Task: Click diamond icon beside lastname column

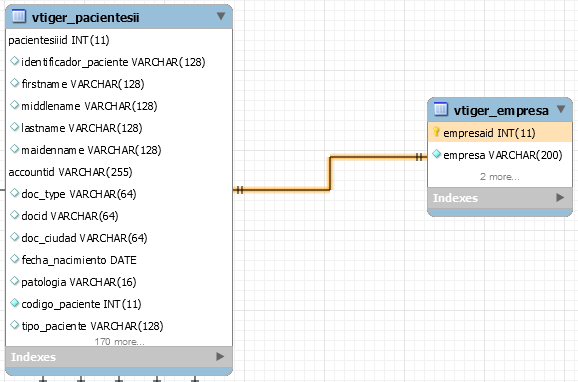Action: point(14,127)
